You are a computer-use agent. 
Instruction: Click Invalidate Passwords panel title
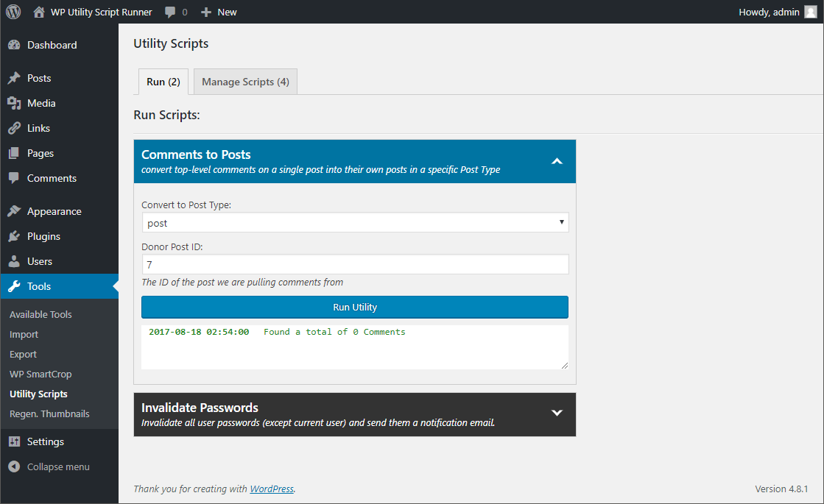(x=200, y=408)
